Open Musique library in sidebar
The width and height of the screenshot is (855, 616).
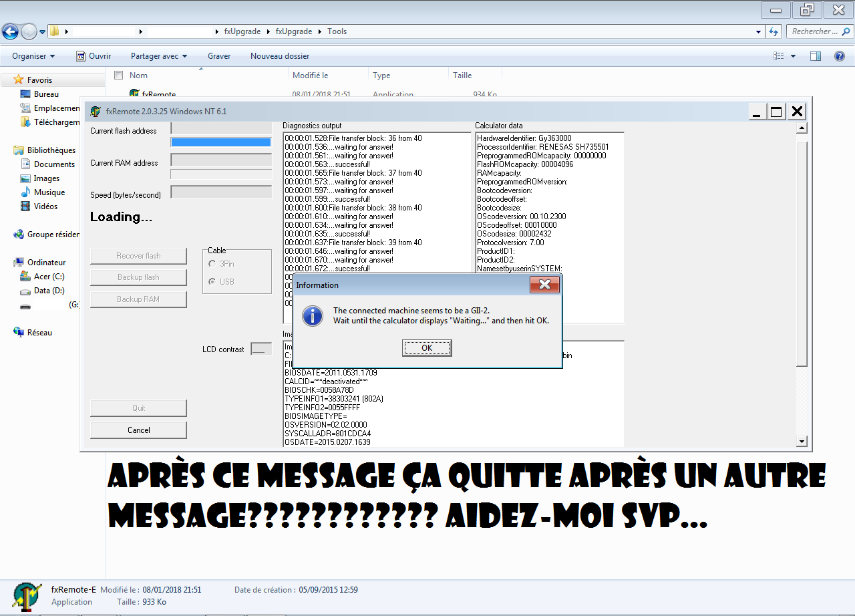tap(49, 192)
